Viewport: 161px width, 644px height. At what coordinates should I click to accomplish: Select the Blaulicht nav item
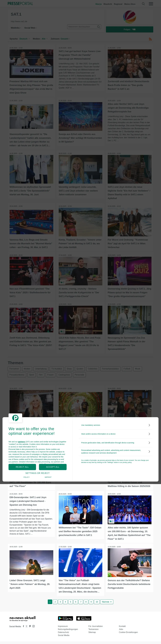click(x=108, y=4)
